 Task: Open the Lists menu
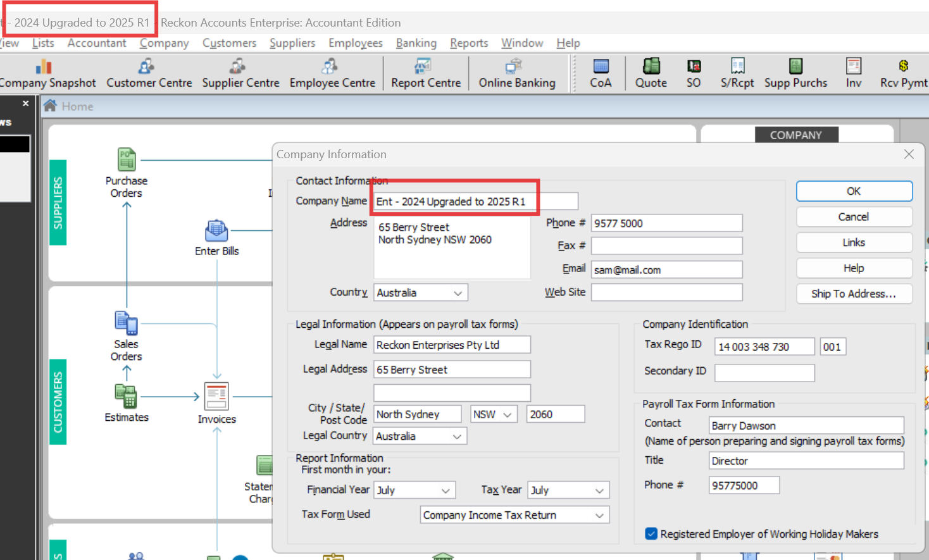(43, 43)
